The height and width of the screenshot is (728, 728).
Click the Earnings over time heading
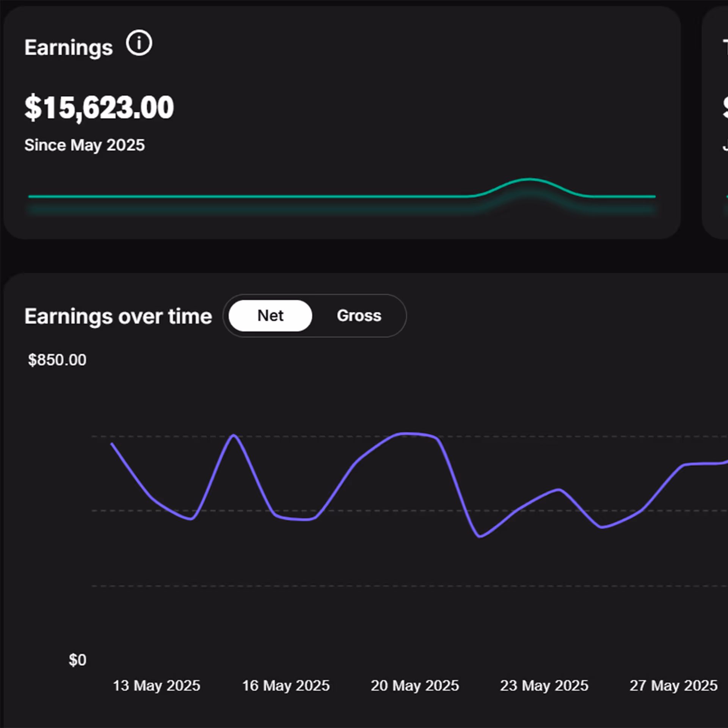[x=118, y=316]
